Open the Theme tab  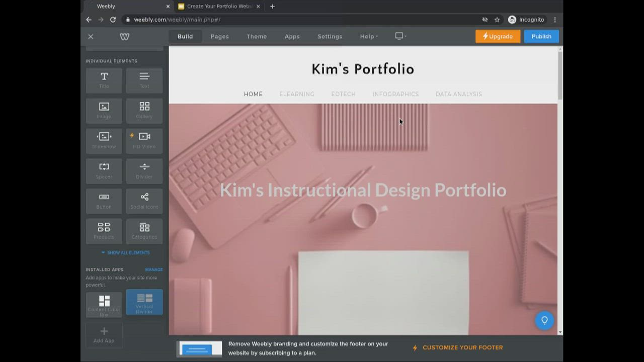pyautogui.click(x=257, y=36)
